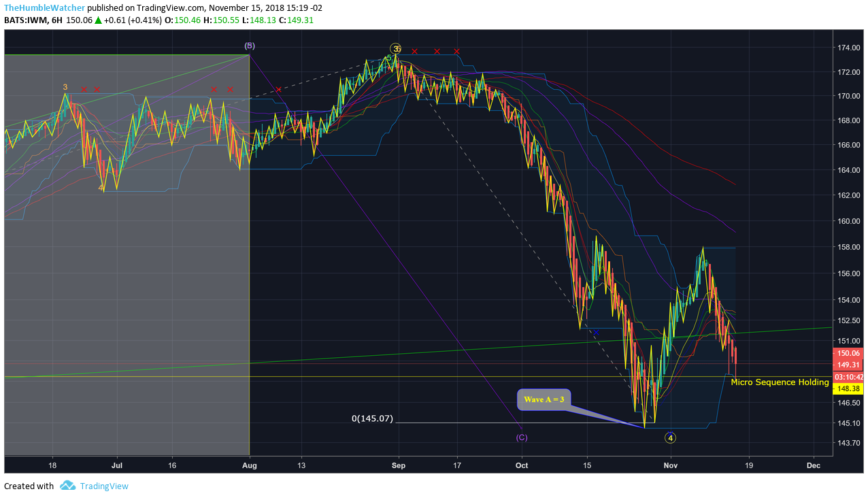The image size is (868, 498).
Task: Click the 0(145.07) Fibonacci level label
Action: click(x=373, y=419)
